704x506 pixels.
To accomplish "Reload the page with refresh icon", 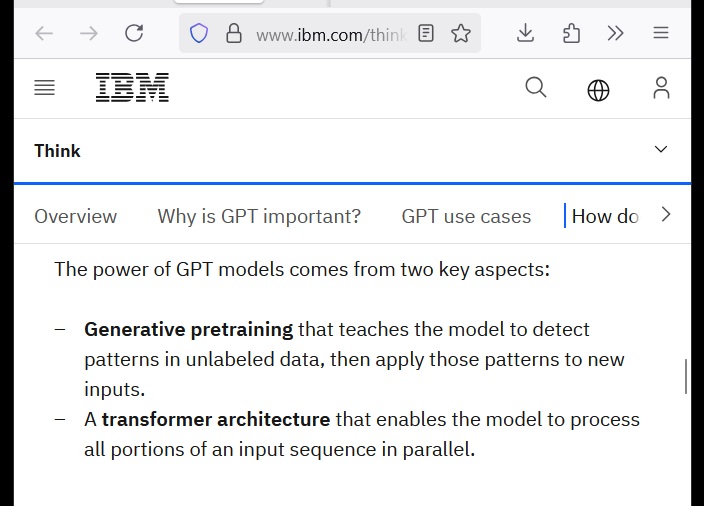I will 134,33.
